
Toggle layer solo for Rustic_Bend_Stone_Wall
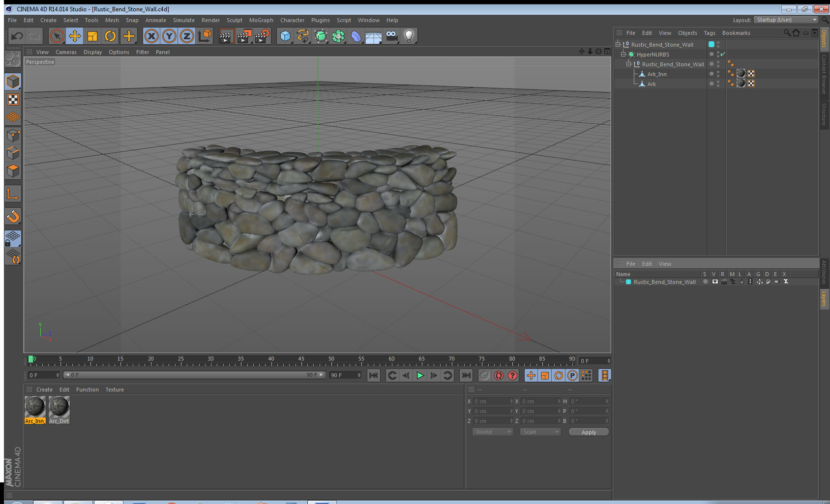coord(705,281)
